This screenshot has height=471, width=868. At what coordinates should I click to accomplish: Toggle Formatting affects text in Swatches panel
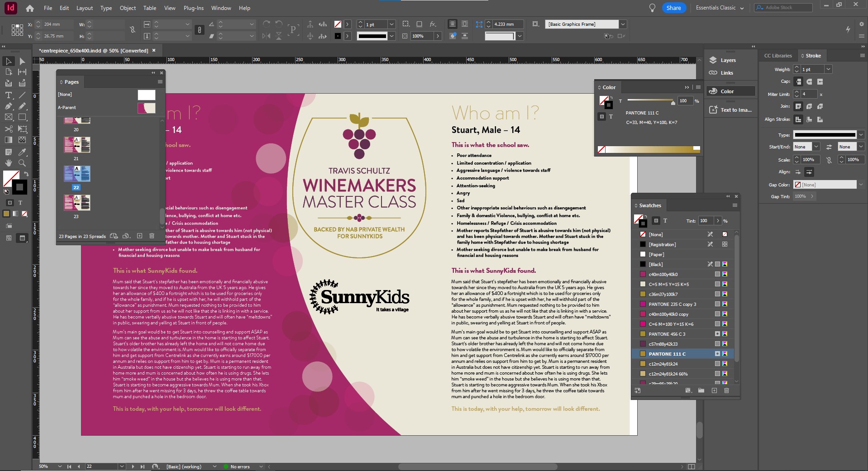pyautogui.click(x=666, y=221)
